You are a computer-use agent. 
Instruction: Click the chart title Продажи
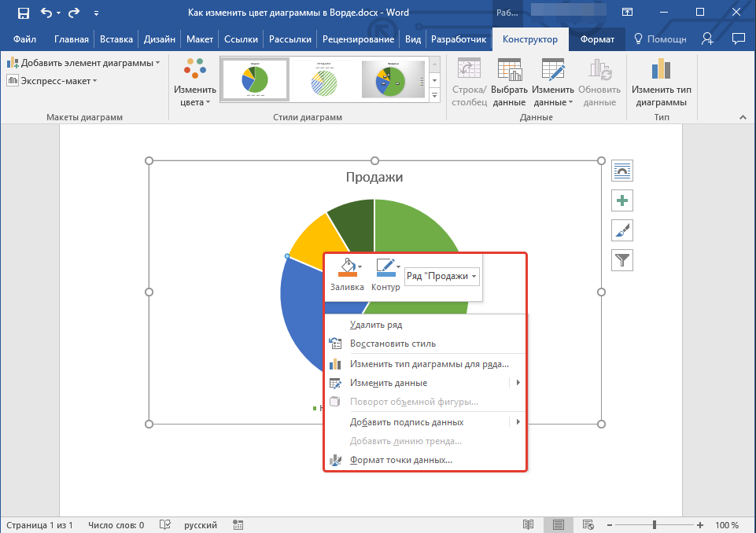pyautogui.click(x=374, y=178)
